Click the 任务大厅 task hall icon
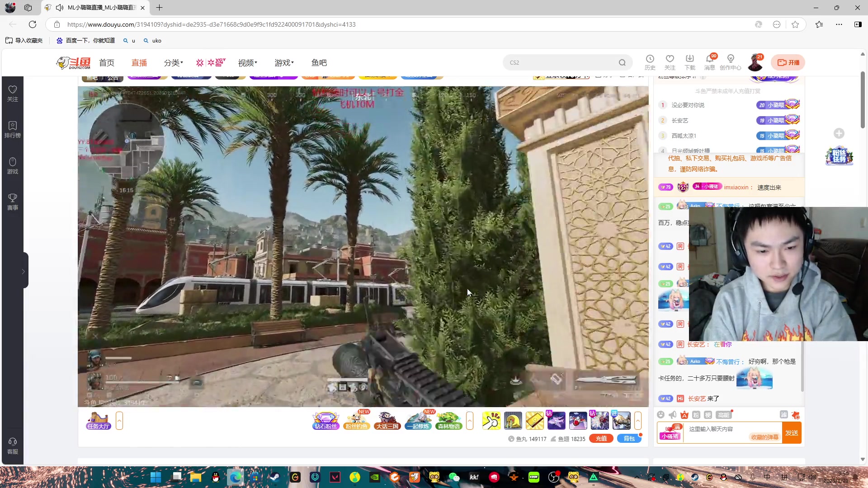Viewport: 868px width, 488px height. click(x=99, y=421)
